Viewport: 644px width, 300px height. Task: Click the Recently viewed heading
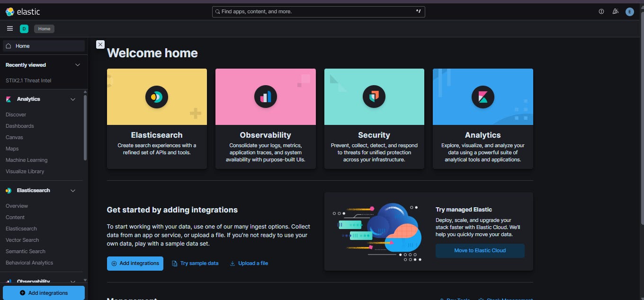coord(26,65)
